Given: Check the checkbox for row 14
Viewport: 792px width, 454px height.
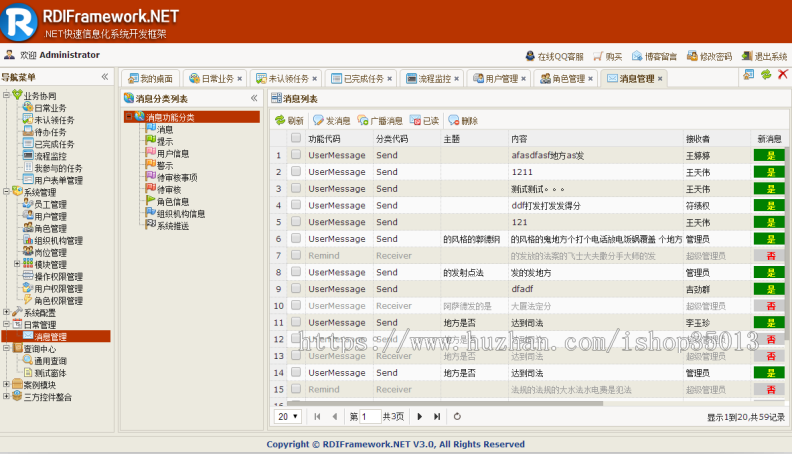Looking at the screenshot, I should (296, 372).
